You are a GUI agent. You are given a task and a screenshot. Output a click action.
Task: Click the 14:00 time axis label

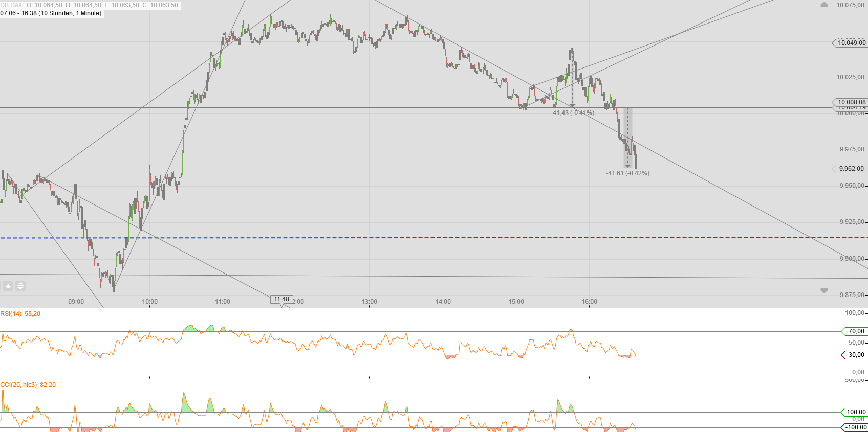click(443, 302)
